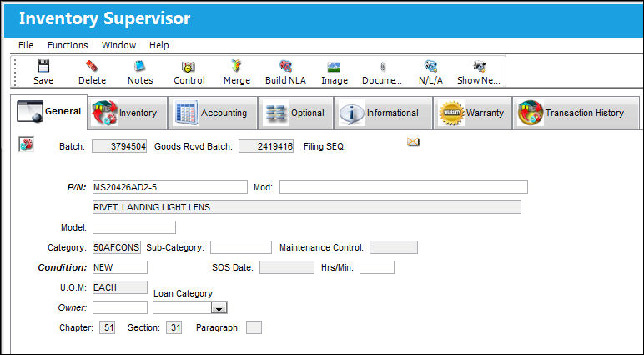Select the RIVET, LANDING LIGHT LENS description
644x355 pixels.
(307, 207)
